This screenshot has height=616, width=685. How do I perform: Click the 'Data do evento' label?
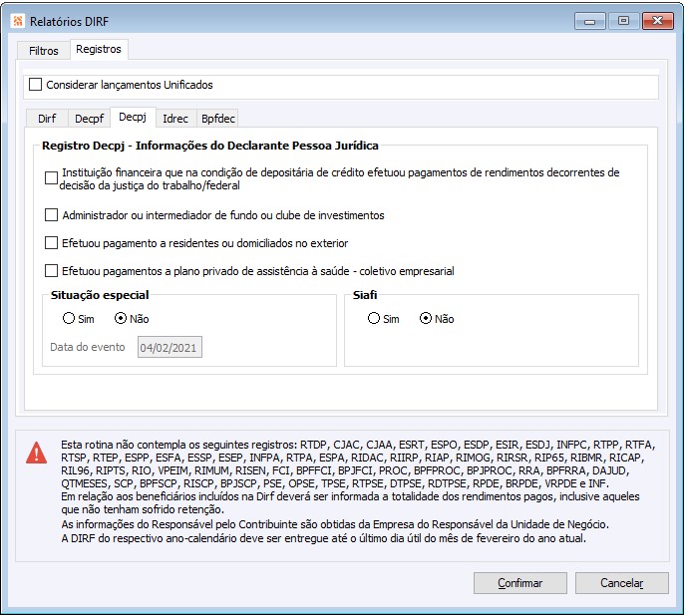click(88, 347)
